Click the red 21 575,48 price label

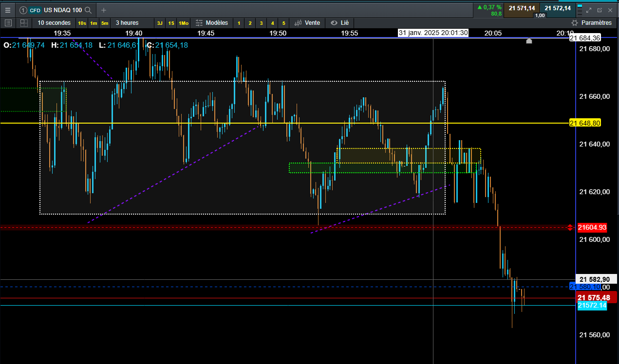click(597, 298)
